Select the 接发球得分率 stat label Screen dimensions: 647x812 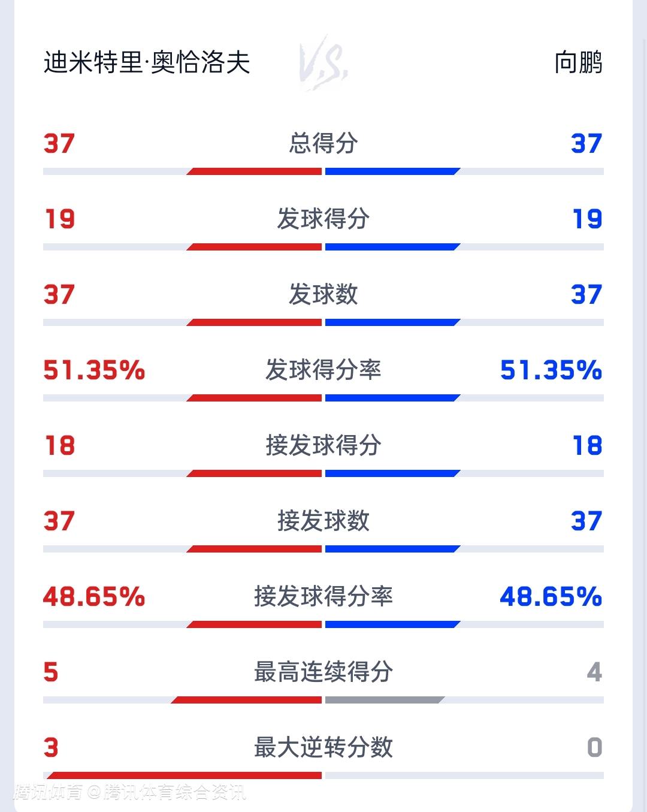coord(323,597)
